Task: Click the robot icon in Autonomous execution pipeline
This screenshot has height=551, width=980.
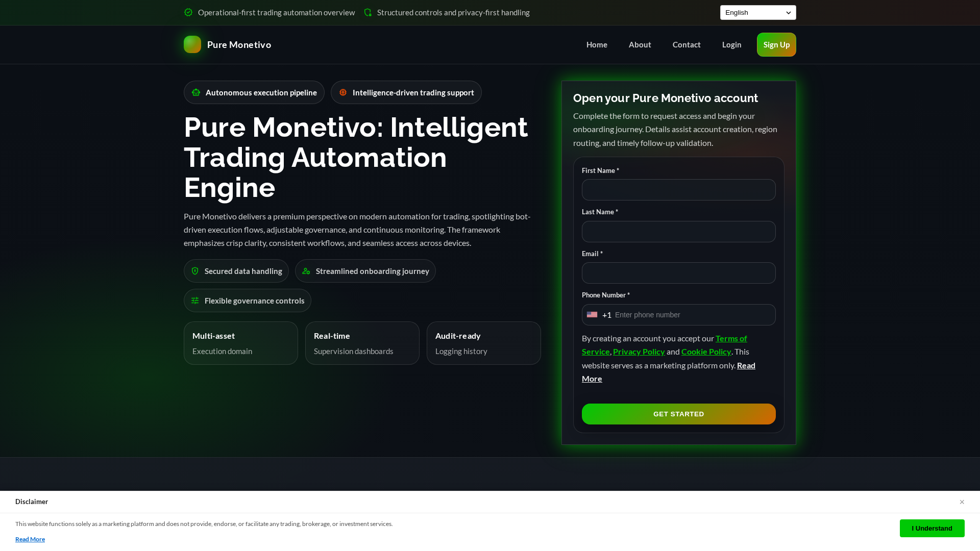Action: click(x=196, y=92)
